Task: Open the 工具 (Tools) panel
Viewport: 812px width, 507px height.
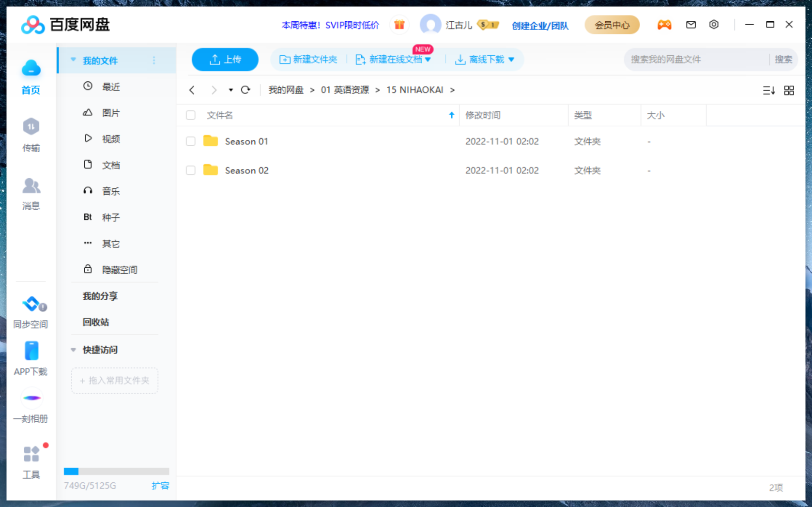Action: [31, 461]
